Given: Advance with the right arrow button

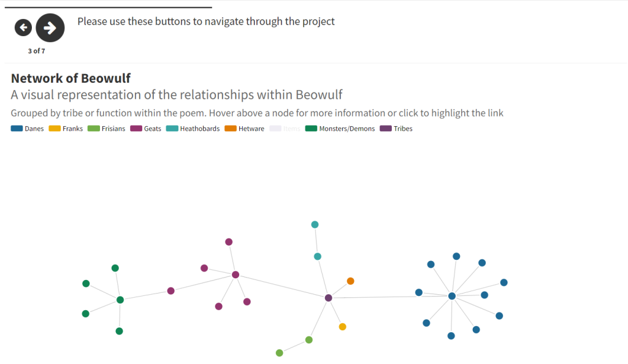Looking at the screenshot, I should click(50, 27).
